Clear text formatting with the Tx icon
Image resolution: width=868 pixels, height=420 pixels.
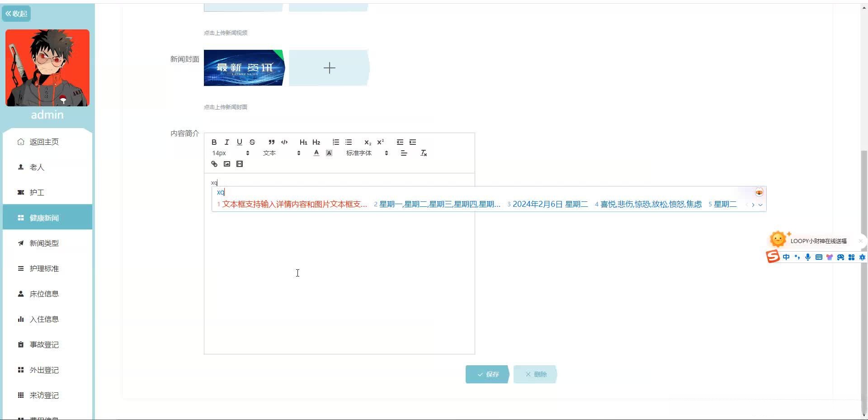(x=424, y=153)
